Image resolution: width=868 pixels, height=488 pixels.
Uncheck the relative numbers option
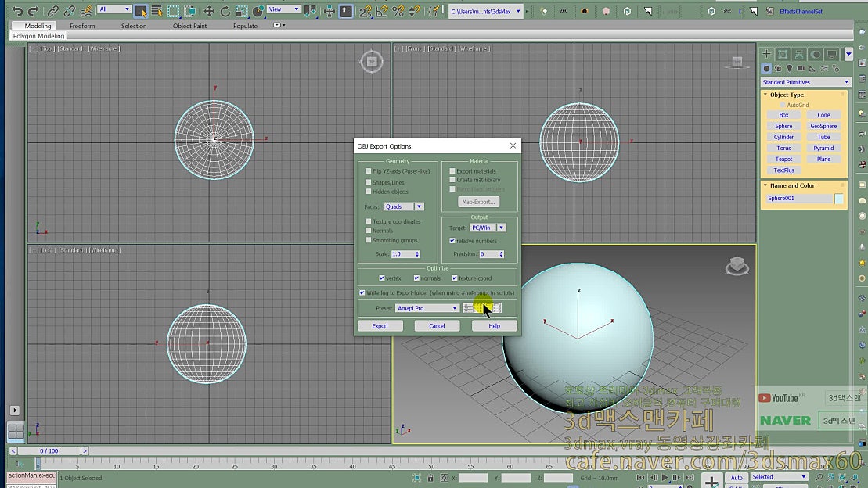(x=451, y=241)
